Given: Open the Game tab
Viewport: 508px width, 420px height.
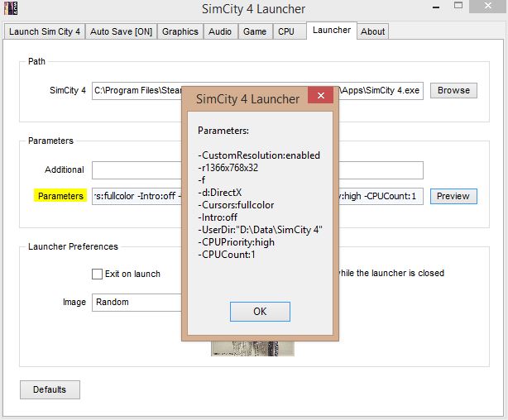Looking at the screenshot, I should [255, 31].
